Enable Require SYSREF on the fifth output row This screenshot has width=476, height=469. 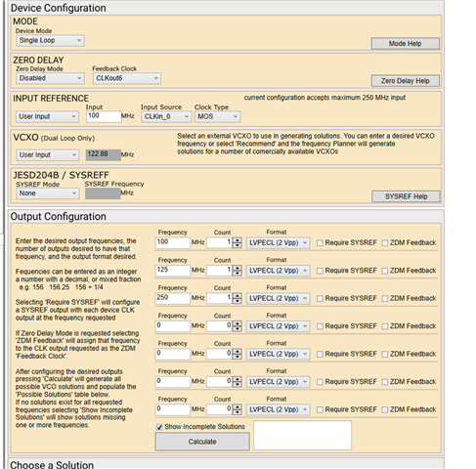tap(320, 354)
